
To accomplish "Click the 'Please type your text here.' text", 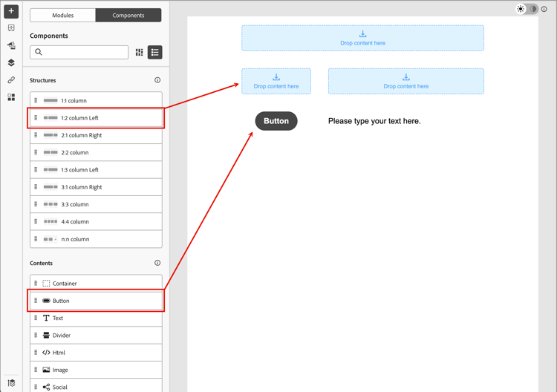I will 374,121.
